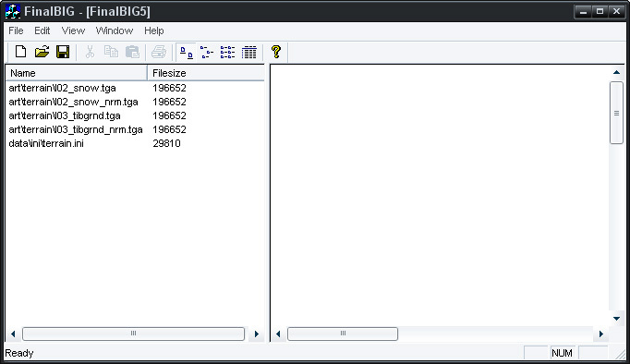Sort by Name column header
The height and width of the screenshot is (364, 630).
click(77, 73)
